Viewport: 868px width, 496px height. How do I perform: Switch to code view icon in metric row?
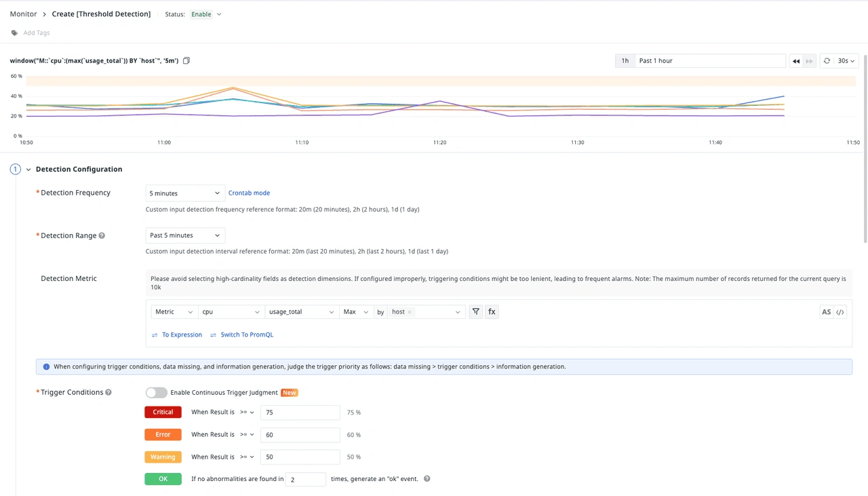pyautogui.click(x=840, y=312)
